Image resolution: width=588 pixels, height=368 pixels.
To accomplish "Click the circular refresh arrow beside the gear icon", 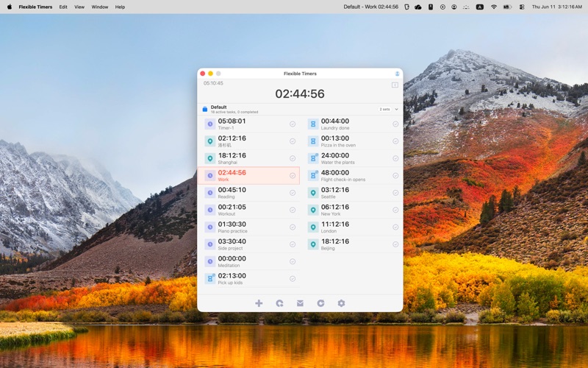I will 320,303.
